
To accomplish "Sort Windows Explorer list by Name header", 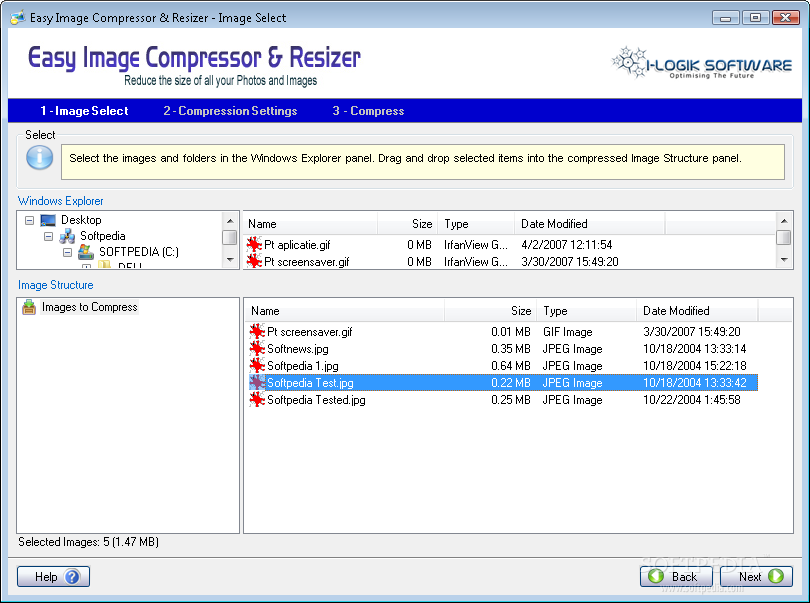I will pos(310,224).
